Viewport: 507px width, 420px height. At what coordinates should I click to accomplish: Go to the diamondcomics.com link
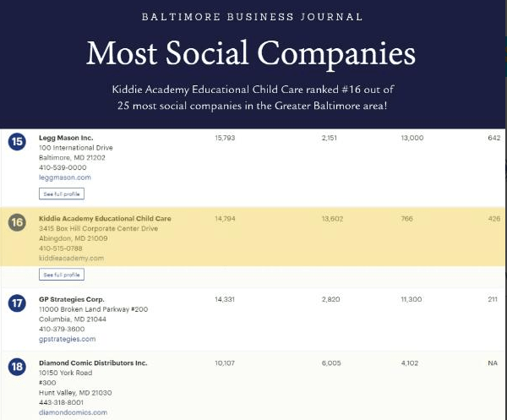coord(74,412)
